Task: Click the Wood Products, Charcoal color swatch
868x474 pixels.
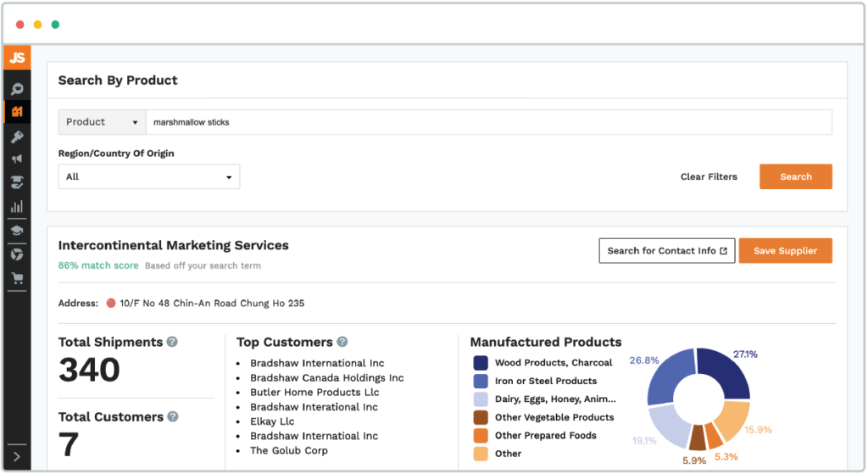Action: pos(481,362)
